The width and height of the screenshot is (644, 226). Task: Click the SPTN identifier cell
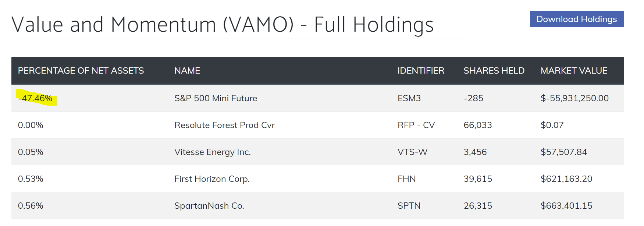[x=409, y=206]
